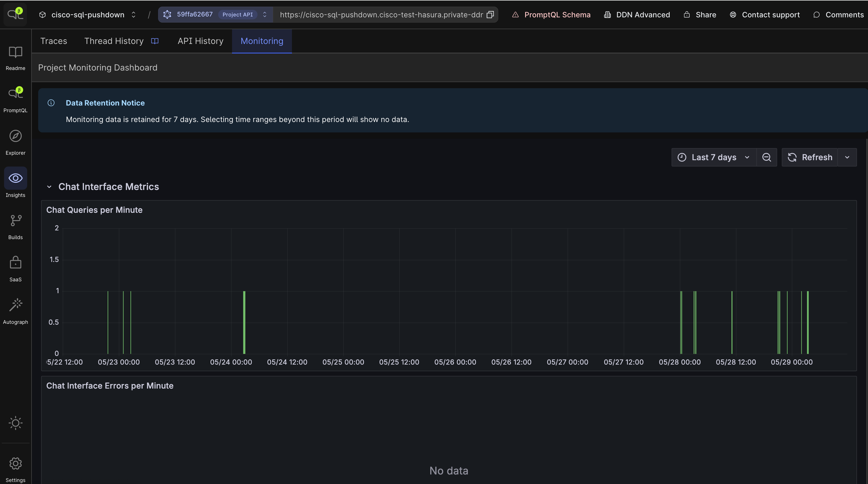The image size is (868, 484).
Task: Open the Readme panel
Action: pos(16,58)
